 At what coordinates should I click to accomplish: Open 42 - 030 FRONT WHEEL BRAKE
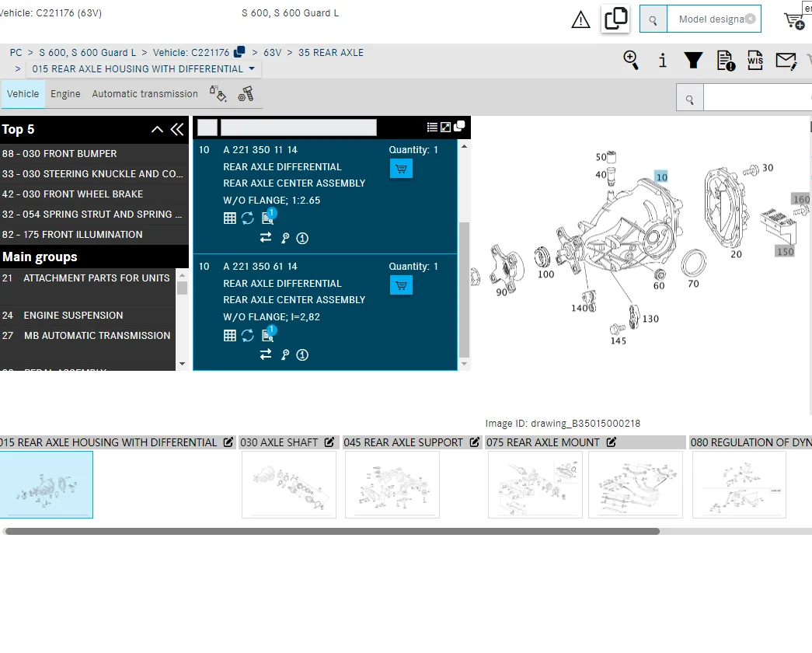94,194
